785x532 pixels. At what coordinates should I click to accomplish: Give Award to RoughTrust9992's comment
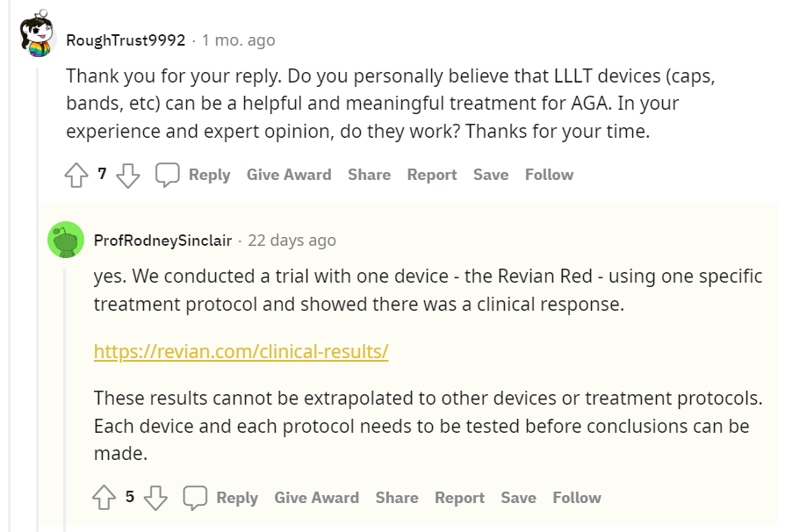289,175
